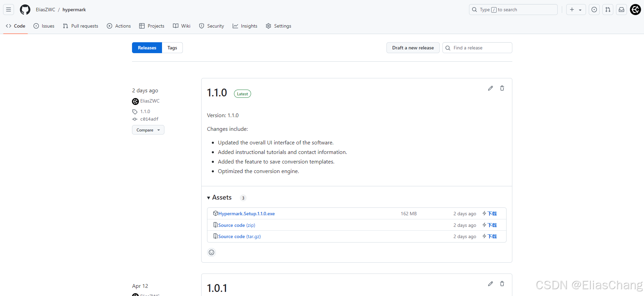Click 下载 link for tar.gz source
The image size is (644, 296).
click(489, 236)
